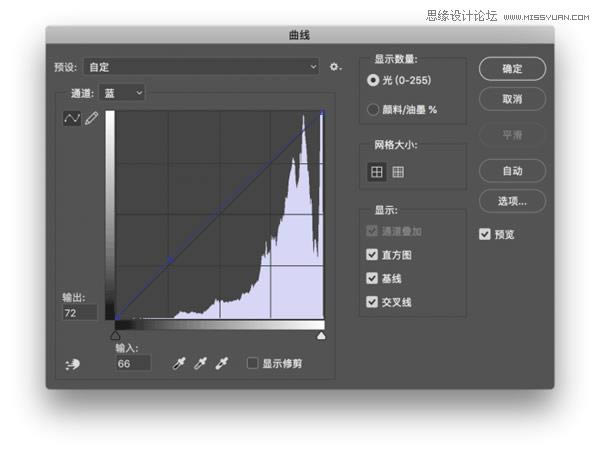
Task: Enable the 显示修剪 checkbox
Action: (x=253, y=363)
